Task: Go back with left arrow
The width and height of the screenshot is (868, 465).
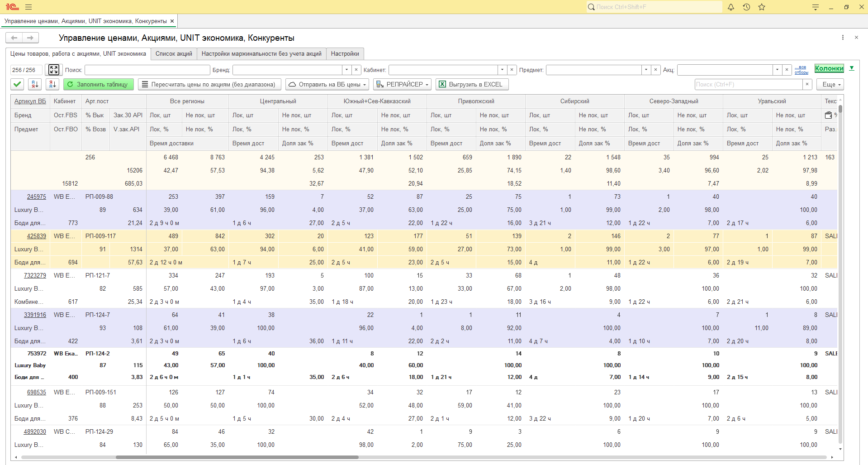Action: [14, 38]
